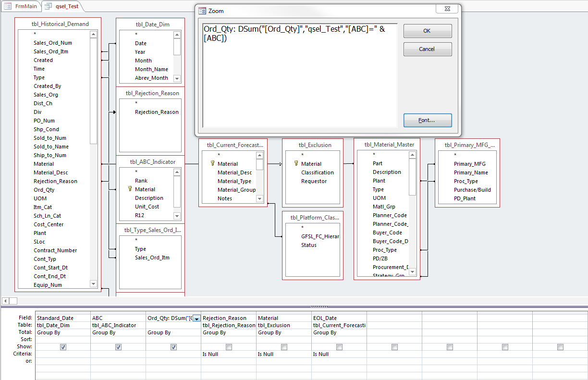Click the Standard_Date Field cell in grid

click(x=63, y=318)
